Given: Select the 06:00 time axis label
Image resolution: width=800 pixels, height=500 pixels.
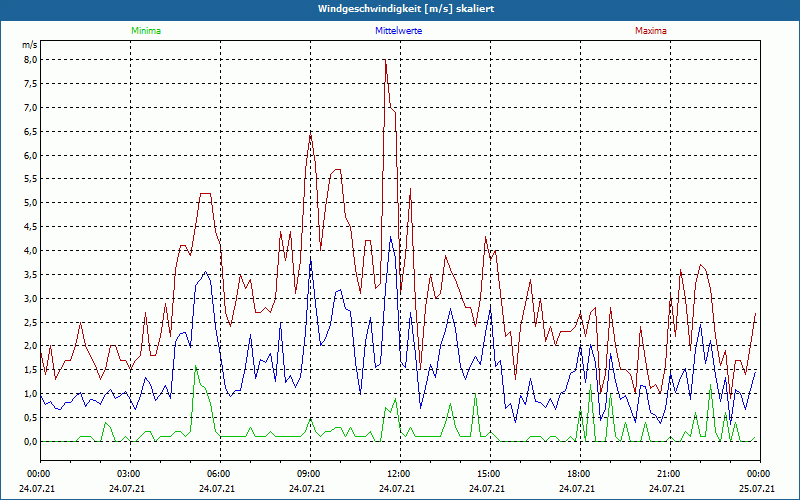Looking at the screenshot, I should (219, 473).
